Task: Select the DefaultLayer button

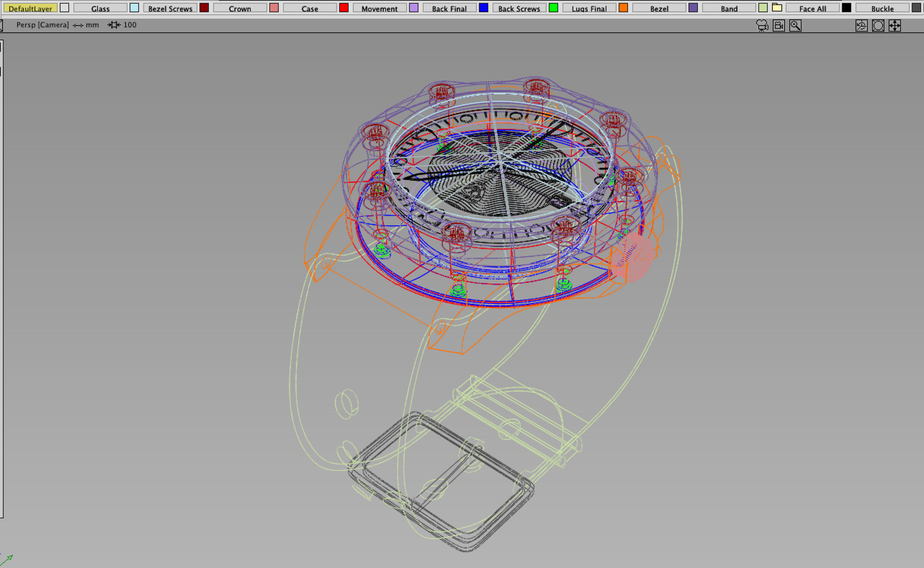Action: tap(30, 8)
